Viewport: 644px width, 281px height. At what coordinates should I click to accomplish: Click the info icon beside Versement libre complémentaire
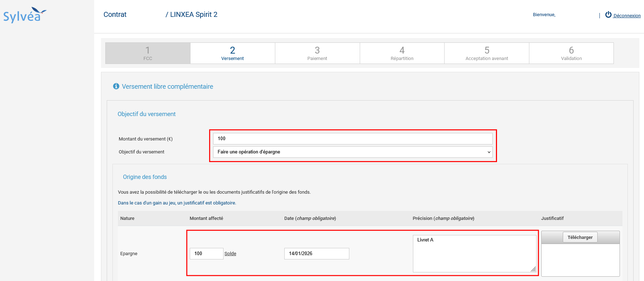point(116,86)
